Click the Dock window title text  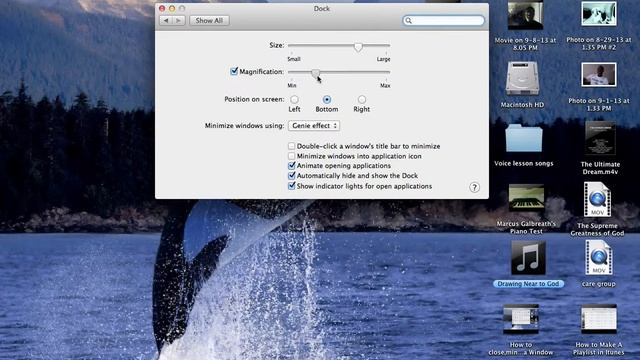322,8
